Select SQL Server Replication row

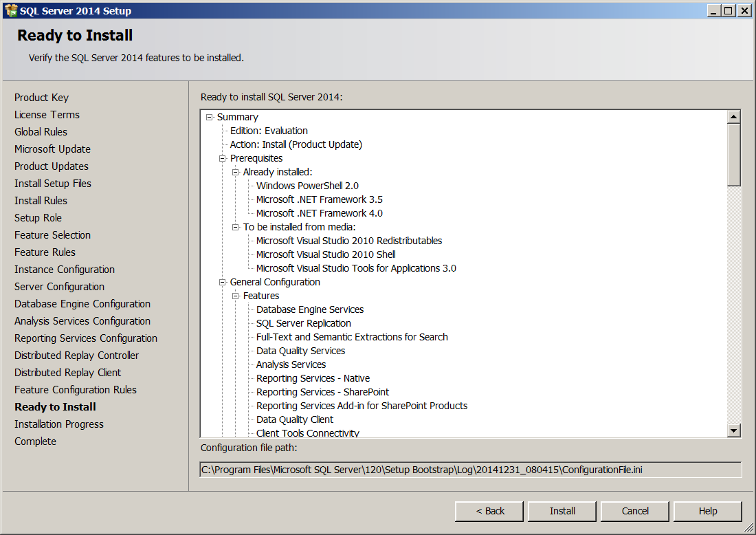[x=303, y=323]
